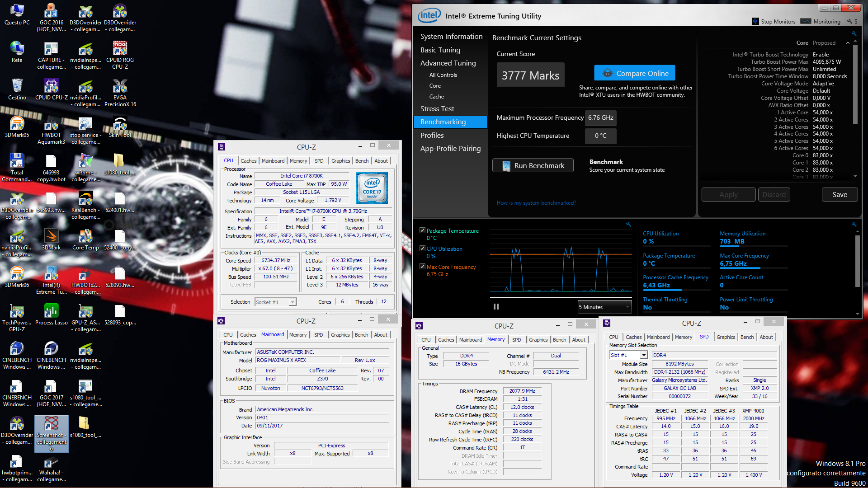Open the Questo PC desktop icon
The height and width of the screenshot is (488, 868).
click(17, 14)
